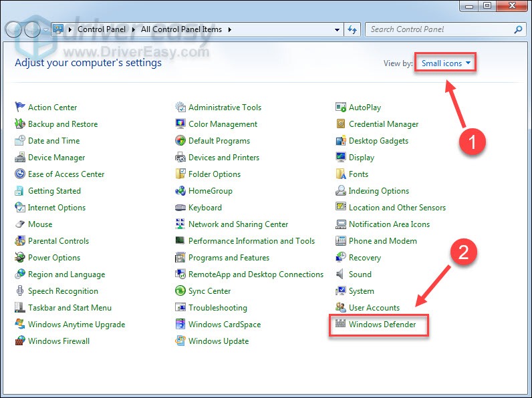Expand the arrow before Control Panel breadcrumb
This screenshot has height=398, width=532.
pos(70,29)
